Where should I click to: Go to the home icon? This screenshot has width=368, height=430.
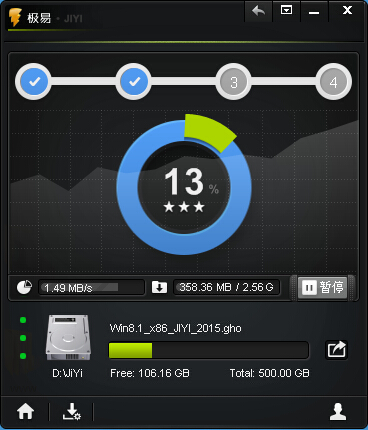[x=26, y=411]
